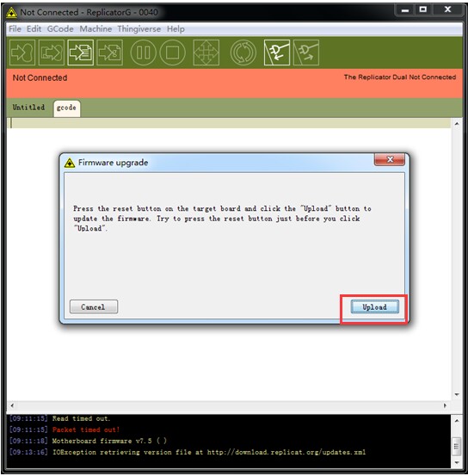Click the Reset machine circular arrows icon
Screen dimensions: 468x476
(x=243, y=53)
